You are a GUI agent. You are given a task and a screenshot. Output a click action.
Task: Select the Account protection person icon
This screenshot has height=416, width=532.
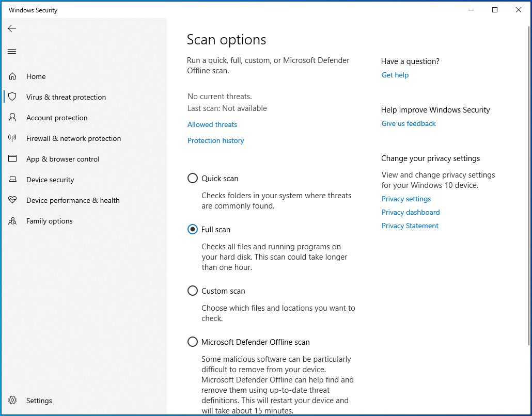tap(12, 118)
